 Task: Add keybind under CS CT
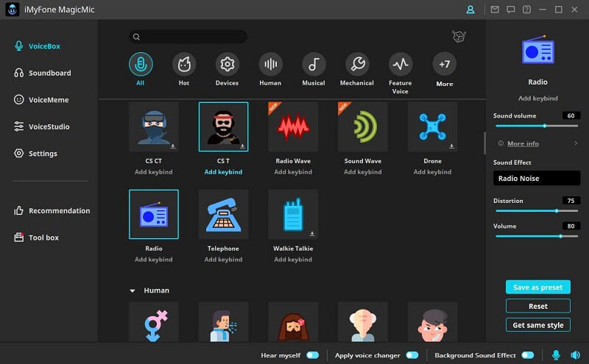point(154,172)
